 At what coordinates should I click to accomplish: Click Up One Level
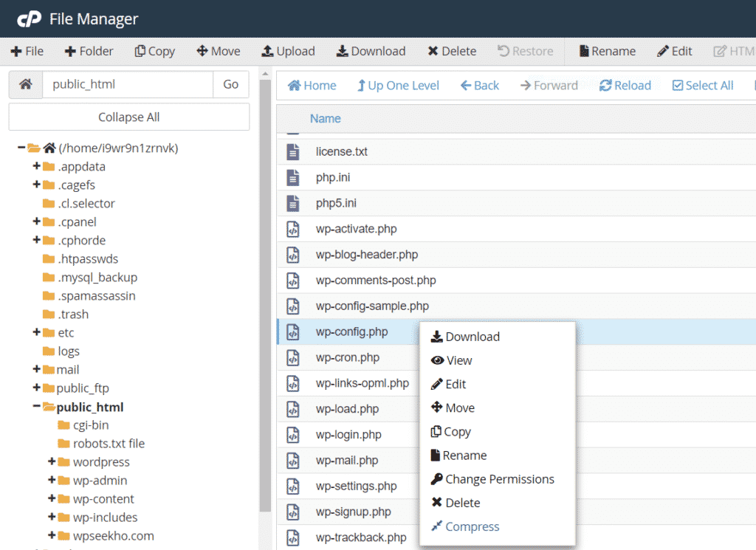(x=398, y=86)
